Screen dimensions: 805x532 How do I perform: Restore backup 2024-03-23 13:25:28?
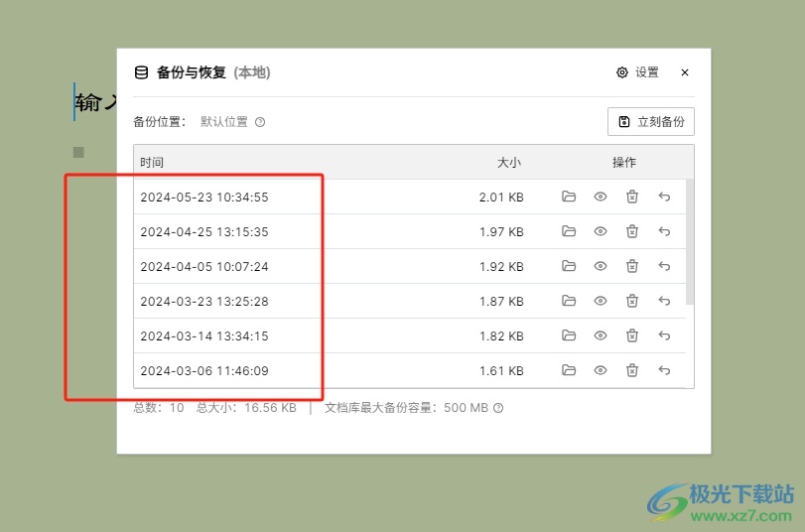(x=664, y=301)
